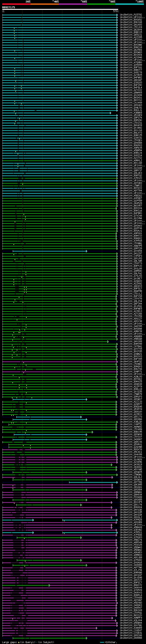146x644 pixels.
Task: Click the UniRef100_Q9LTW5 hit label
Action: [131, 261]
